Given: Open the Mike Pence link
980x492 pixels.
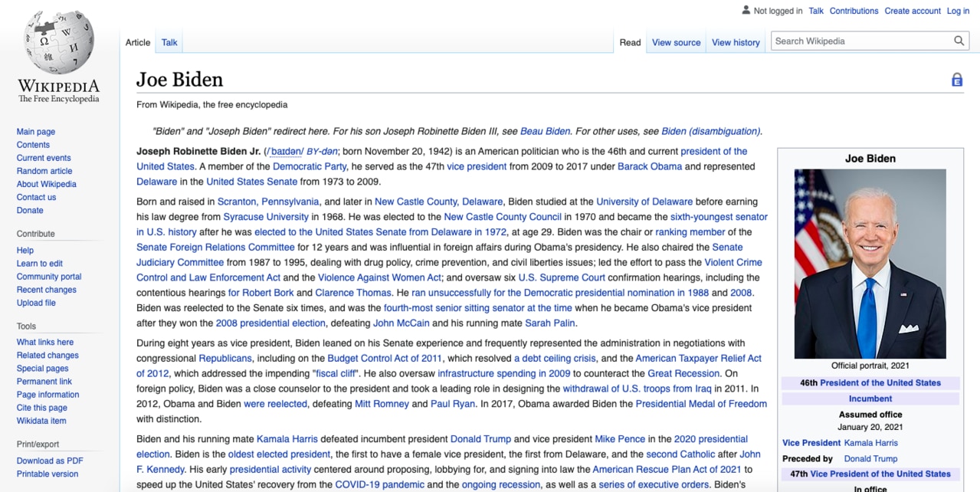Looking at the screenshot, I should pos(620,439).
